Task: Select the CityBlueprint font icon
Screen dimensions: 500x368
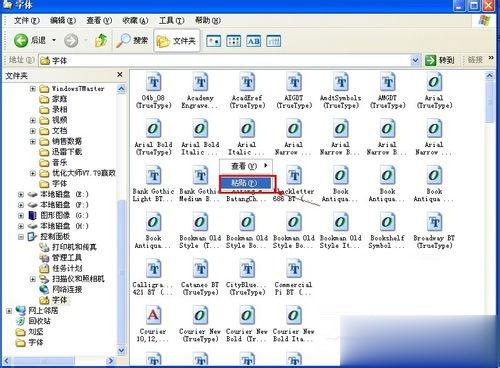Action: tap(247, 269)
